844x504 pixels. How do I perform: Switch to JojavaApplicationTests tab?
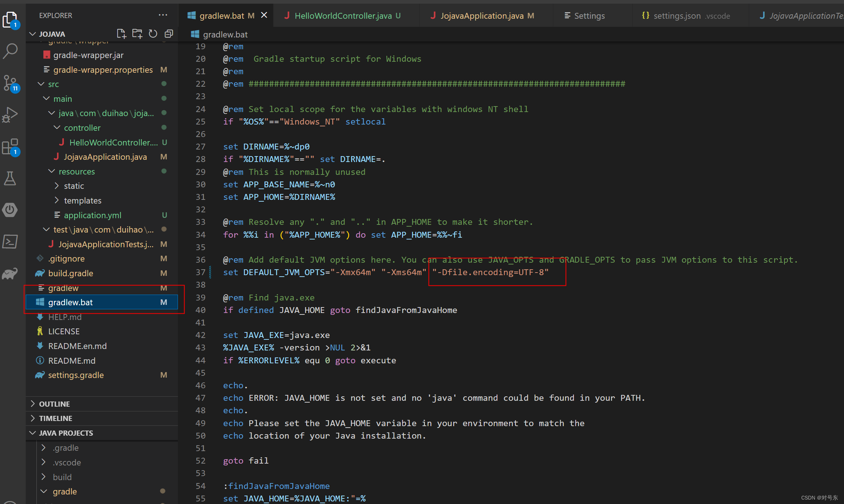coord(796,15)
